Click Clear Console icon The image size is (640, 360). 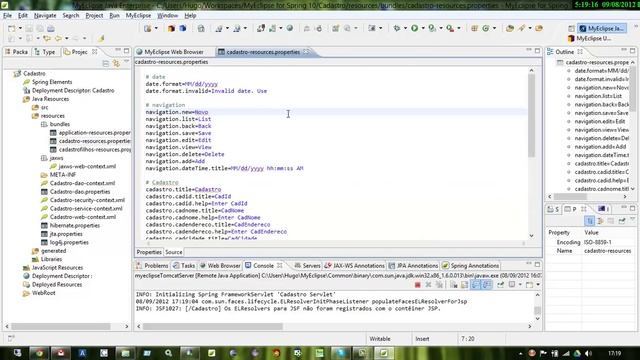point(453,284)
